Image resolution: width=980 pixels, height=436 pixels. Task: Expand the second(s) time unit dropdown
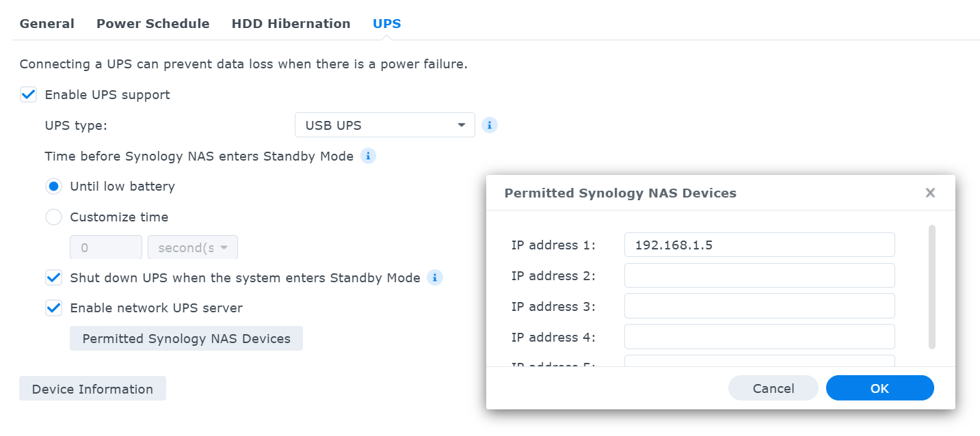[x=193, y=247]
